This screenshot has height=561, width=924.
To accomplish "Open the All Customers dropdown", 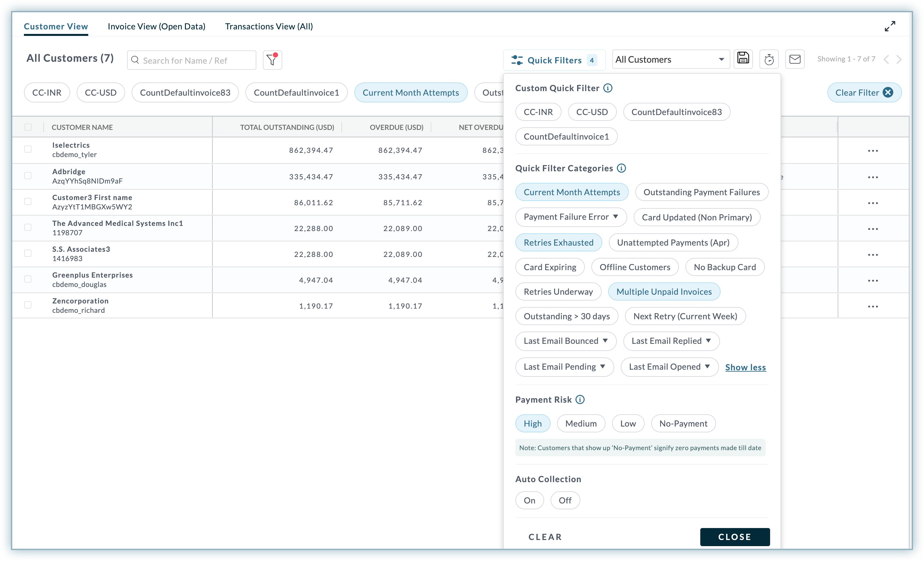I will (x=671, y=59).
